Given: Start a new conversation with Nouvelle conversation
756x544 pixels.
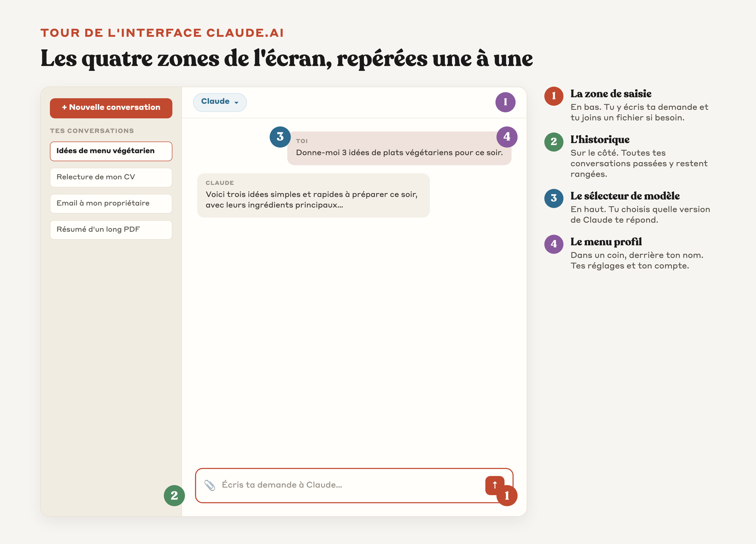Looking at the screenshot, I should click(x=111, y=108).
